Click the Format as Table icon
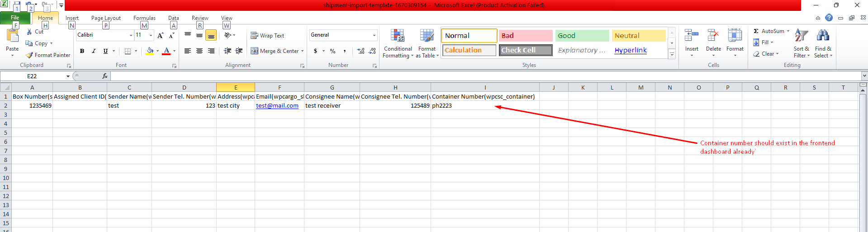868x232 pixels. (427, 36)
